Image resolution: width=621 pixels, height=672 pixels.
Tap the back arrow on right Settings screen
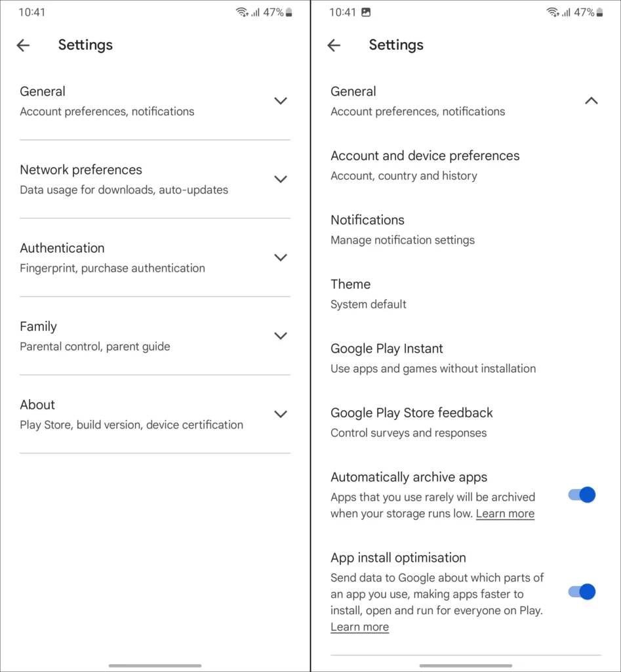pos(334,45)
